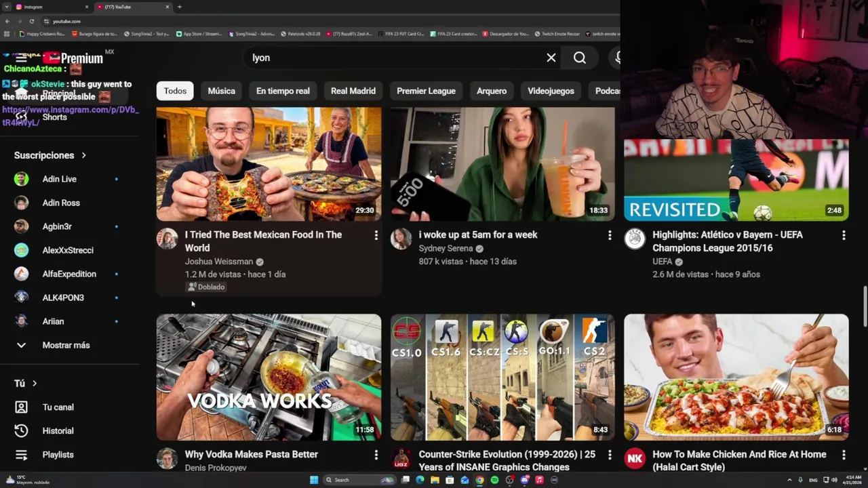The height and width of the screenshot is (488, 868).
Task: Click UEFA channel avatar
Action: click(x=635, y=239)
